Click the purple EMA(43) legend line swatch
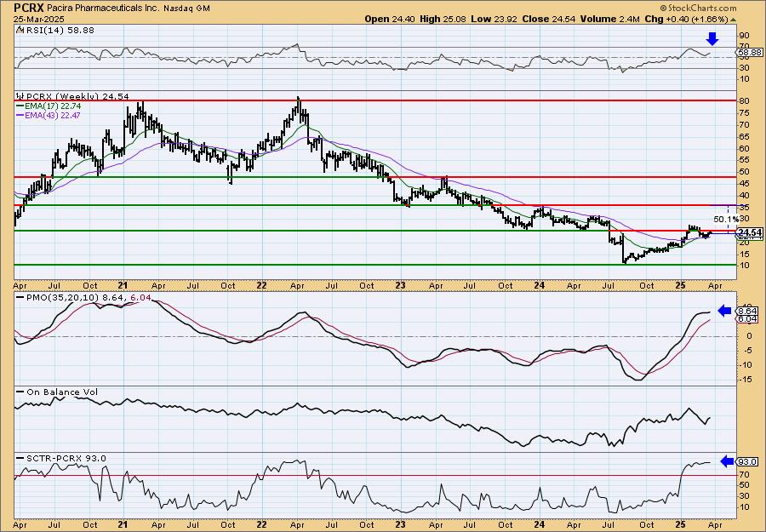 pyautogui.click(x=20, y=115)
